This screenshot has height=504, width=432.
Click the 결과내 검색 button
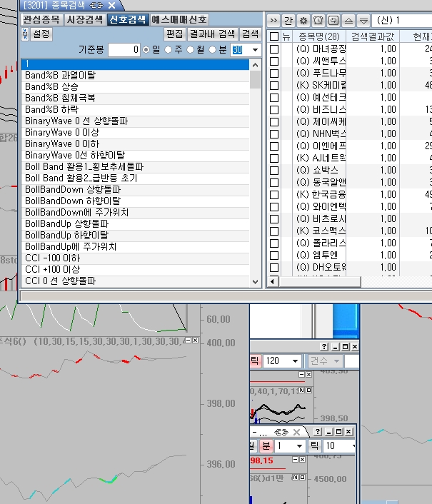coord(212,34)
